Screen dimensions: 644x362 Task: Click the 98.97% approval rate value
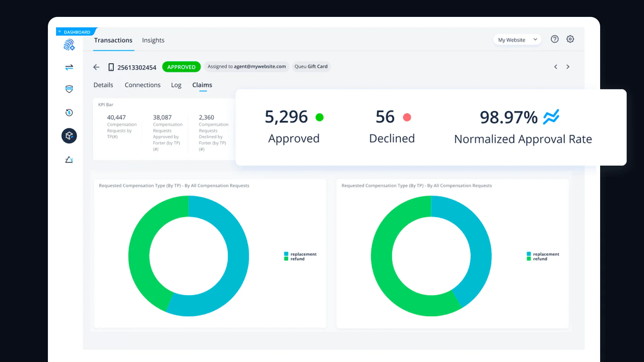click(509, 117)
